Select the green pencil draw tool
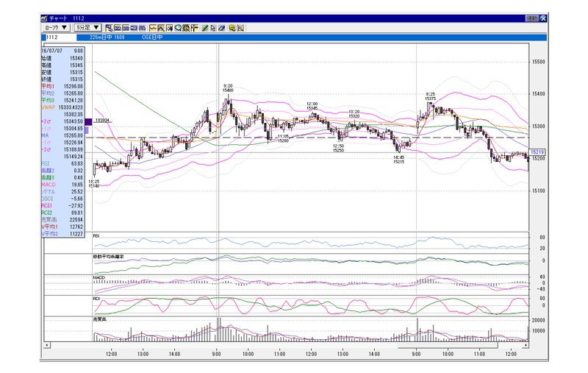588x373 pixels. [x=205, y=28]
